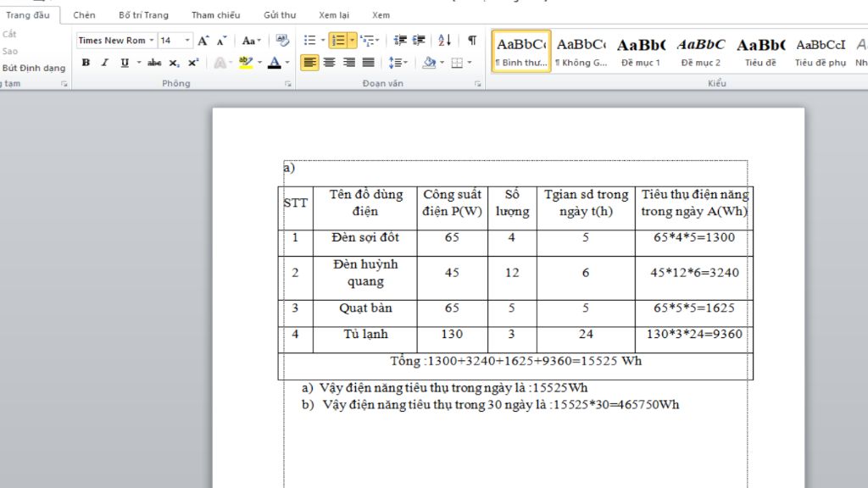
Task: Toggle italic formatting
Action: click(x=104, y=63)
